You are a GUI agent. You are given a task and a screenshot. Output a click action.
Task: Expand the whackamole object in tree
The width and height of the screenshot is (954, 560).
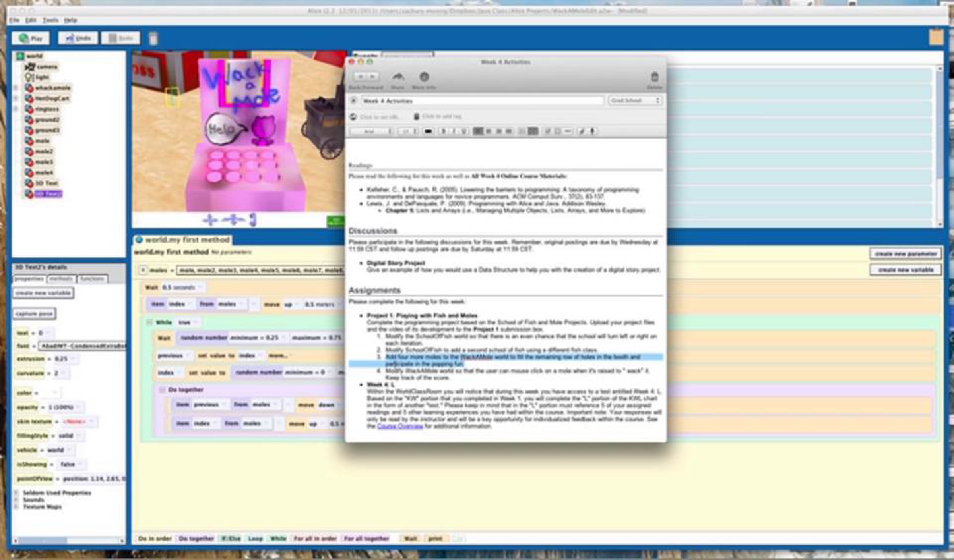tap(16, 88)
